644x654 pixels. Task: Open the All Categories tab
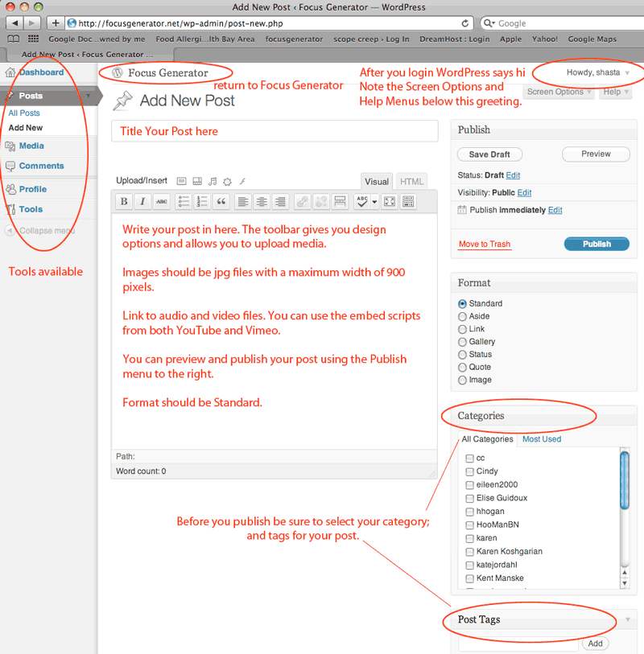487,439
